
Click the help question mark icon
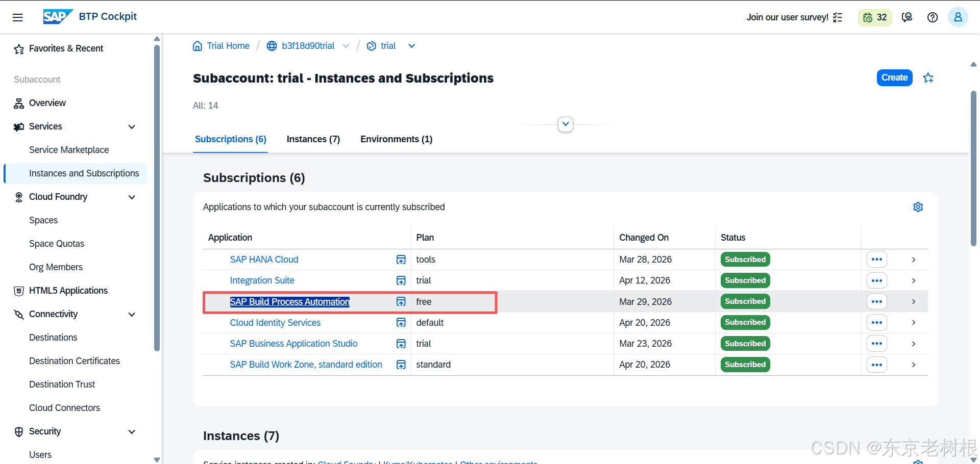(x=933, y=17)
